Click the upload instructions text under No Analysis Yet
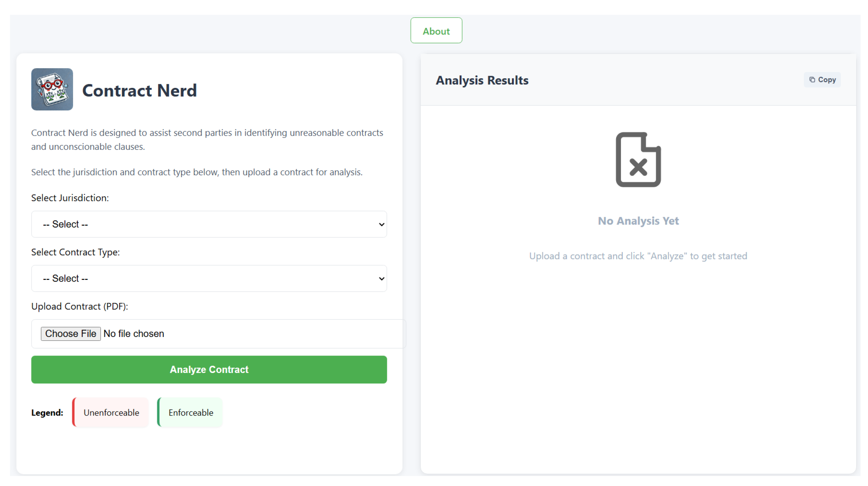This screenshot has height=486, width=868. point(638,255)
